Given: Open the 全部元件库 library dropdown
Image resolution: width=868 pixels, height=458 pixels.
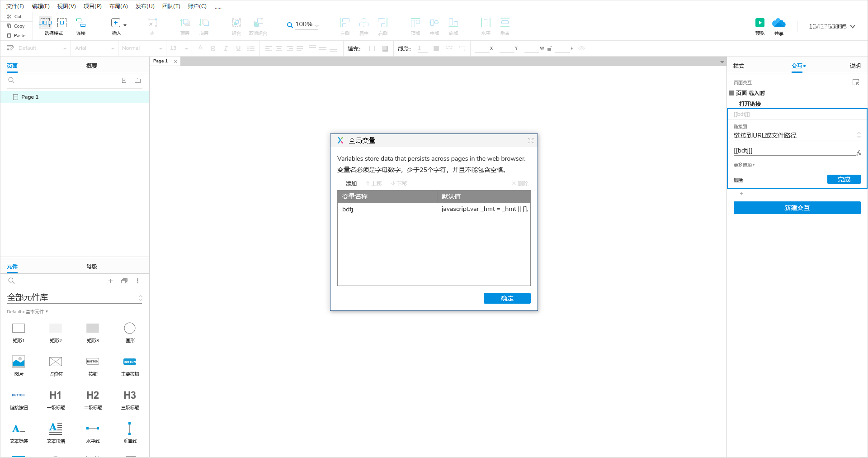Looking at the screenshot, I should point(75,297).
